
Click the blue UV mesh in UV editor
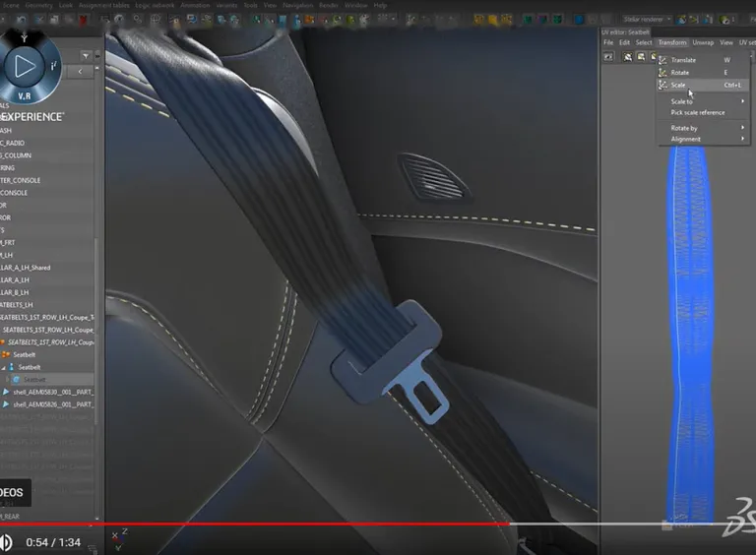[x=689, y=333]
